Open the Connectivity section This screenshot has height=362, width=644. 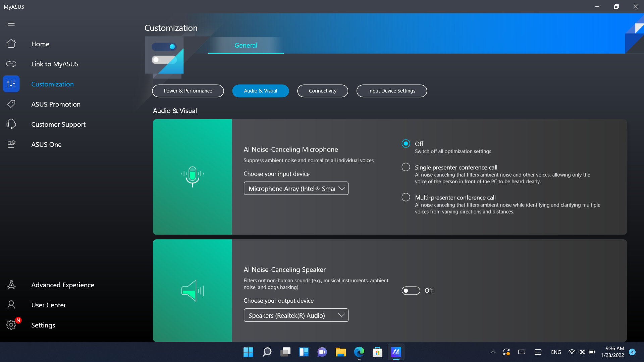click(323, 91)
